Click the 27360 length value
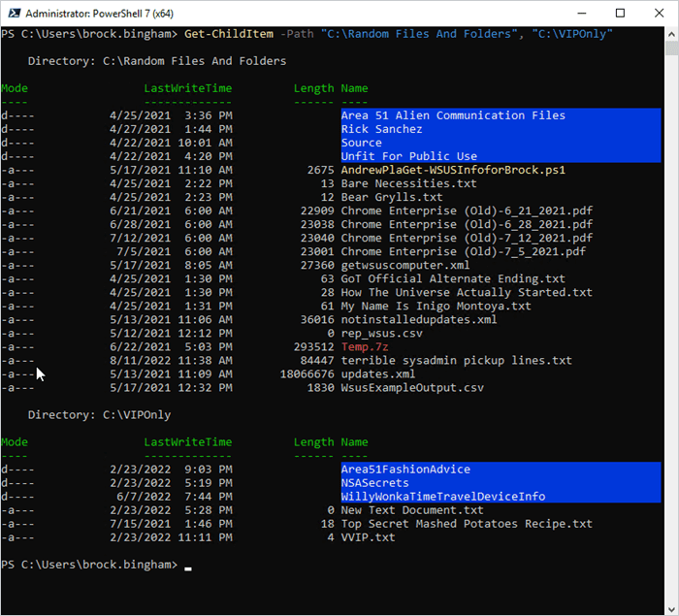Viewport: 679px width, 616px height. pyautogui.click(x=317, y=265)
